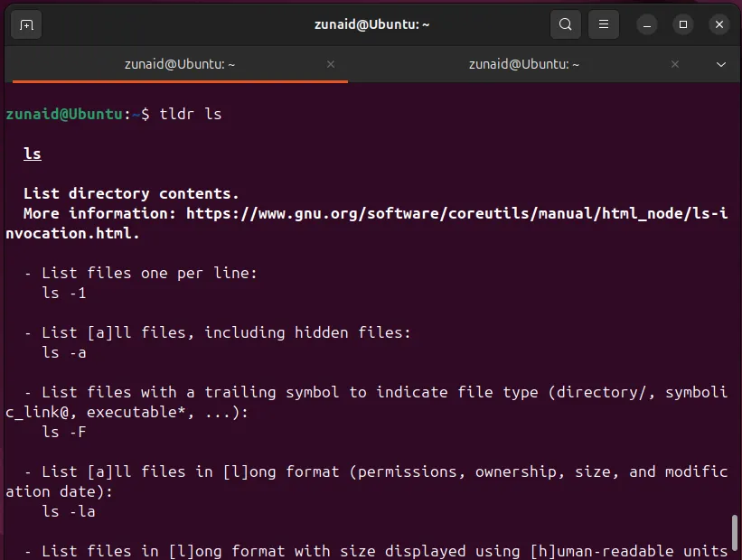The image size is (742, 560).
Task: Close the right terminal tab
Action: pos(674,64)
